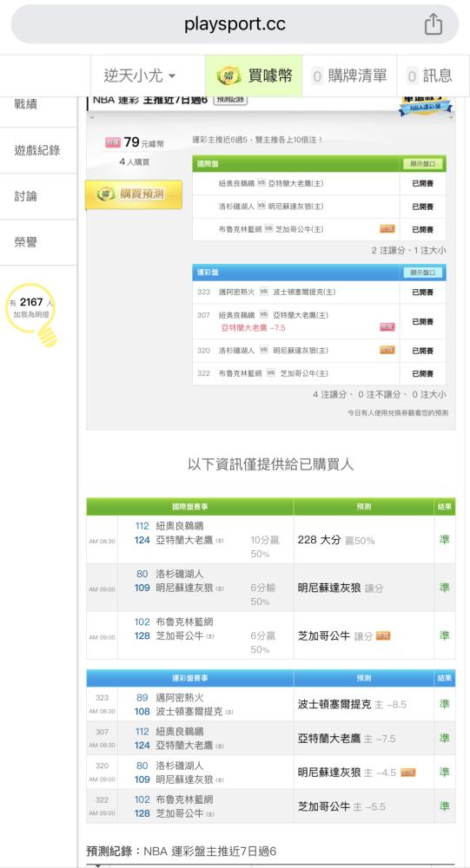This screenshot has width=470, height=868.
Task: Click 準 result for 228 大分 row
Action: click(445, 540)
